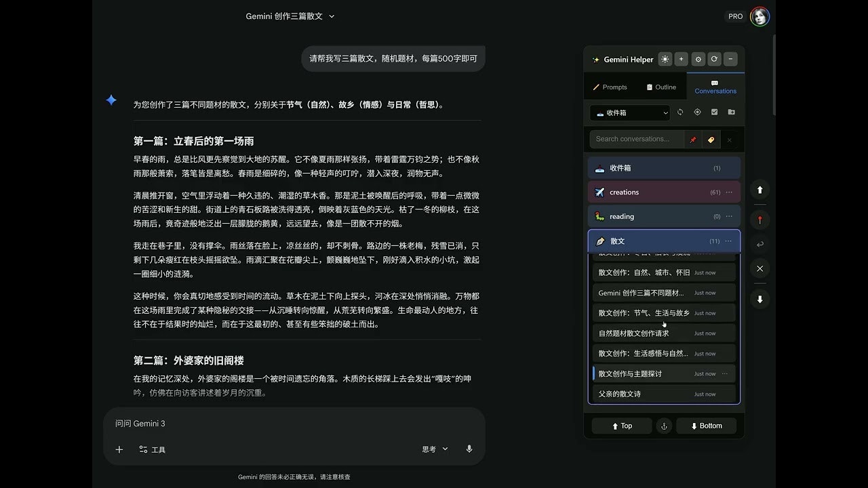Toggle the pinned filter pushpin icon

point(693,140)
